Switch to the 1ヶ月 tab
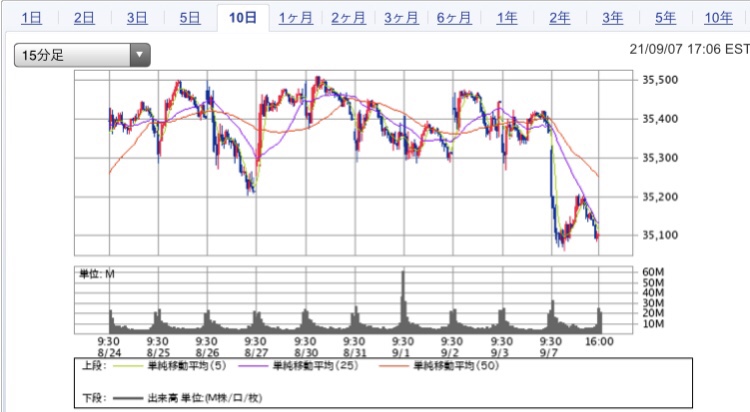 coord(296,18)
